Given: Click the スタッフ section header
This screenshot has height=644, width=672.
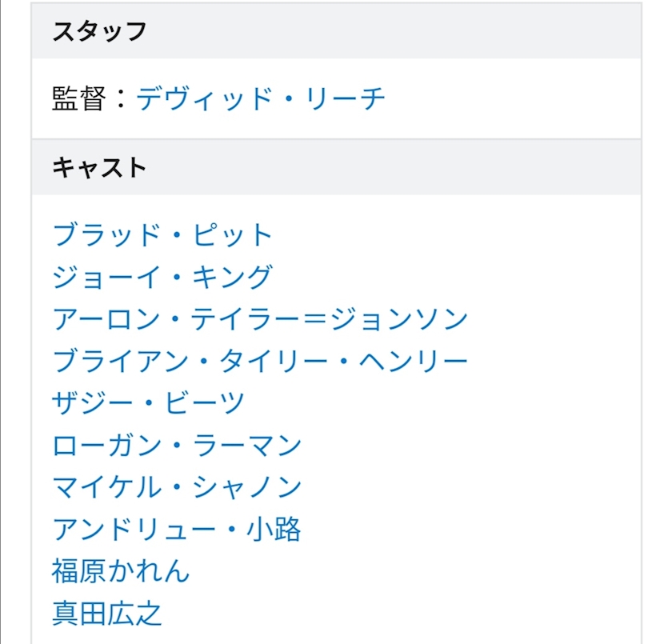Looking at the screenshot, I should pos(99,32).
